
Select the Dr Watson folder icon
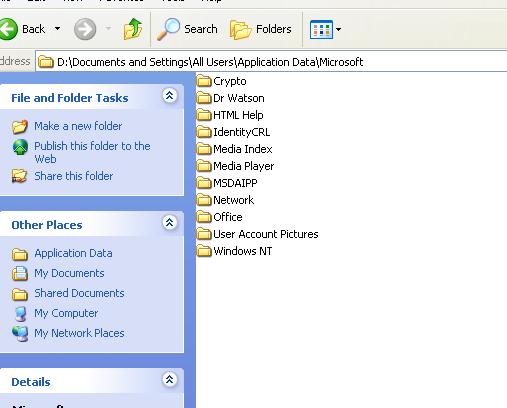pyautogui.click(x=204, y=98)
